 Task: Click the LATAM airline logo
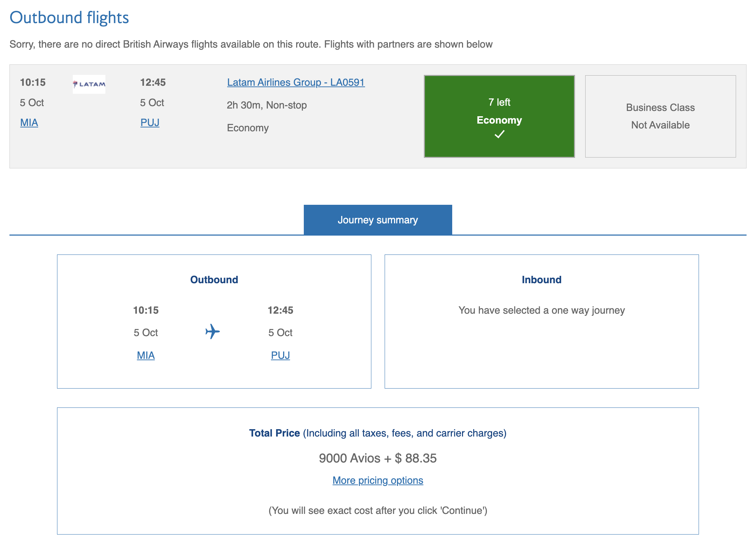[89, 84]
